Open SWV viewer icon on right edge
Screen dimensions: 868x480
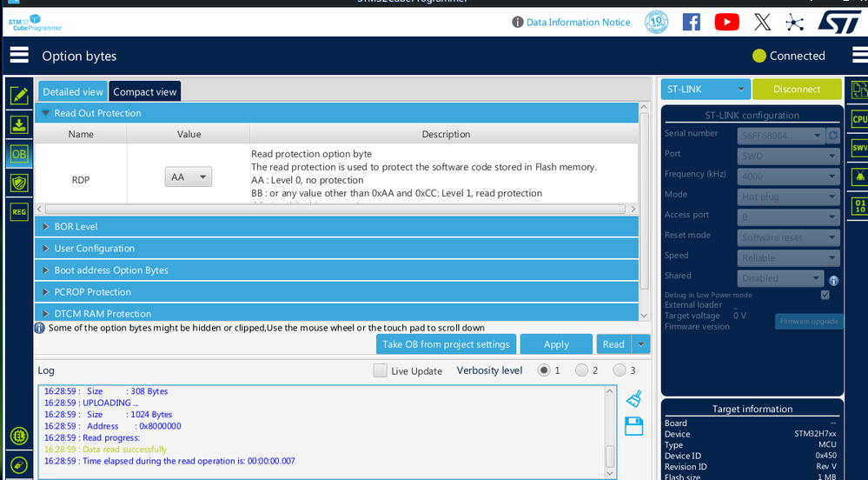(x=859, y=148)
